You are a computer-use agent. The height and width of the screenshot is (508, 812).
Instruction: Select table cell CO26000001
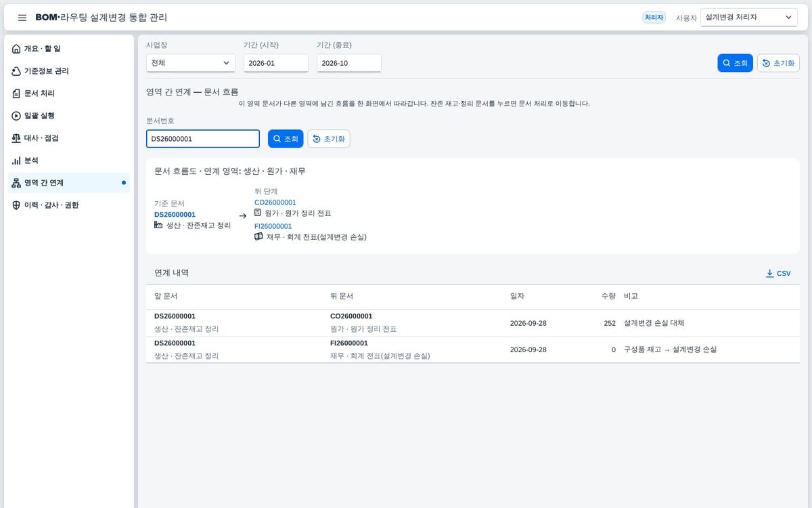351,316
